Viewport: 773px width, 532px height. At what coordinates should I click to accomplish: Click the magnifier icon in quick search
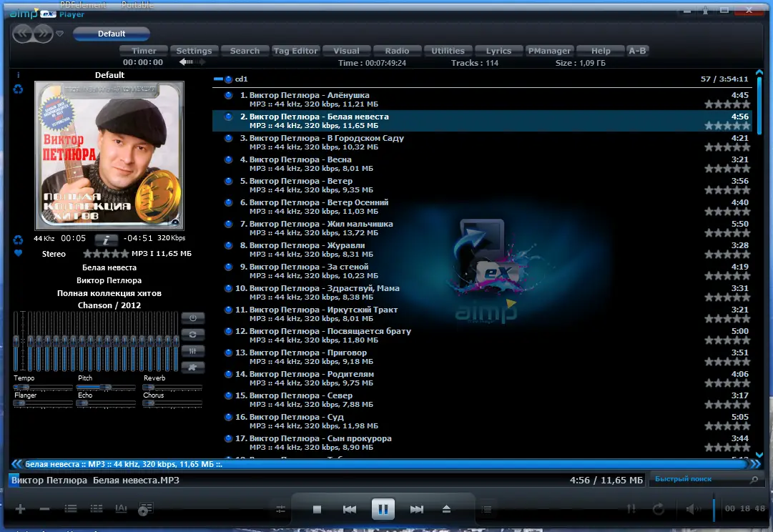tap(754, 479)
